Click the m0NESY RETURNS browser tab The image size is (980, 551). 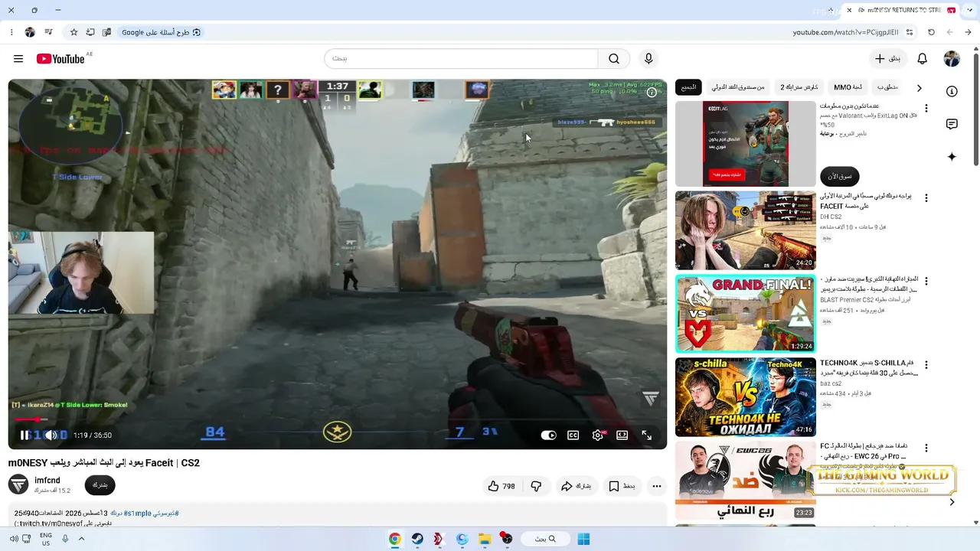coord(901,10)
